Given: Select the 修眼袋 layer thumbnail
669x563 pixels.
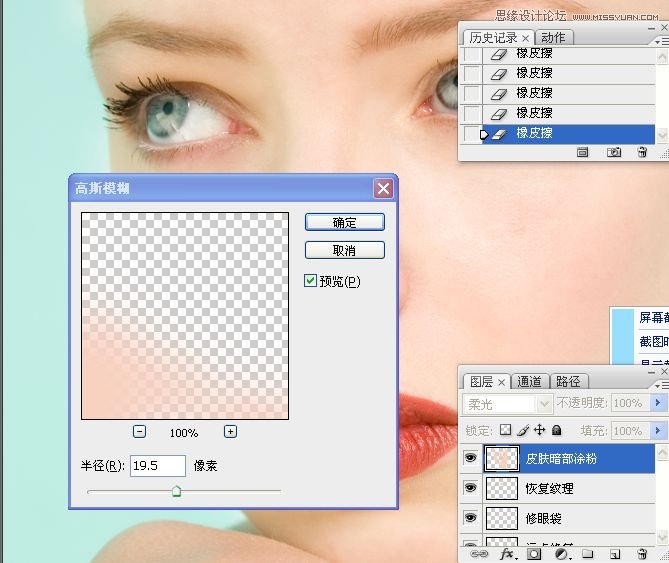Looking at the screenshot, I should (x=502, y=518).
